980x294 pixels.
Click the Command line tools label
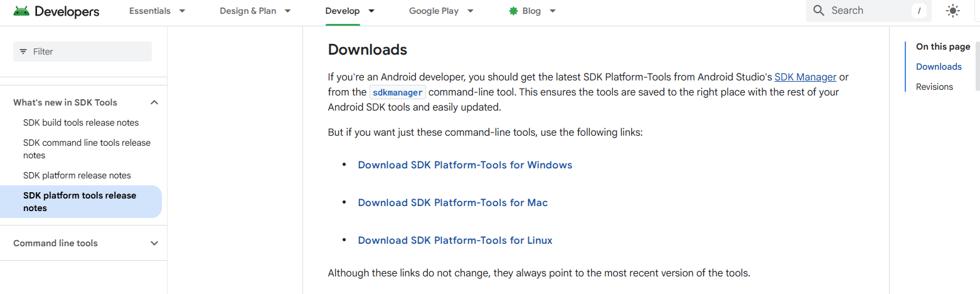(55, 243)
